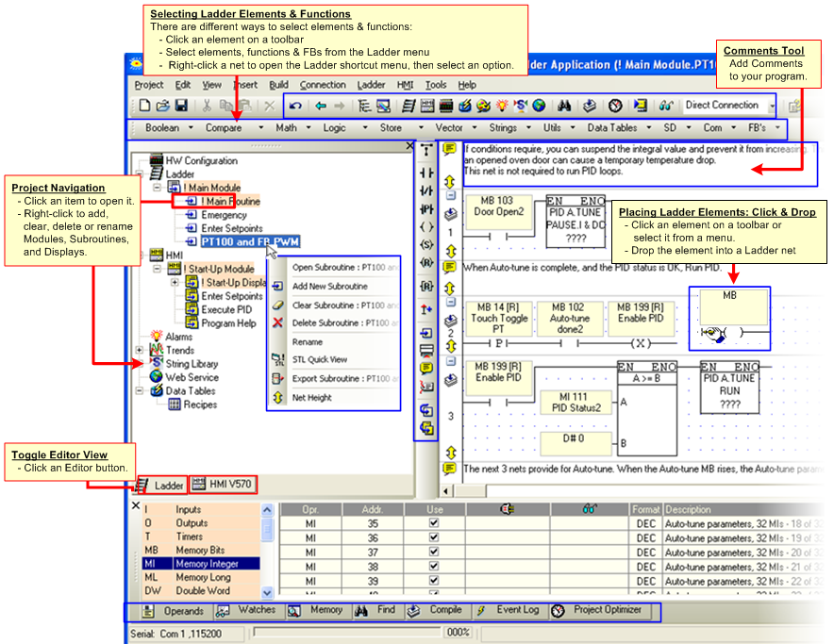Open the String Library in project tree
834x644 pixels.
tap(191, 363)
